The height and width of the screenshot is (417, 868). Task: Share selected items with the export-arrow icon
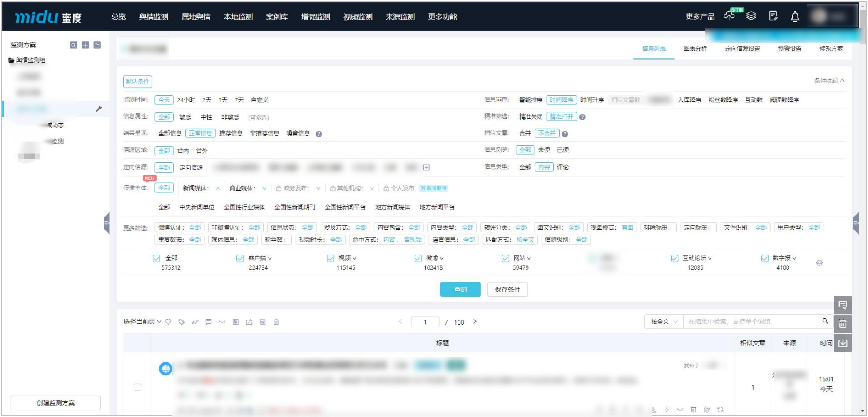(x=249, y=322)
